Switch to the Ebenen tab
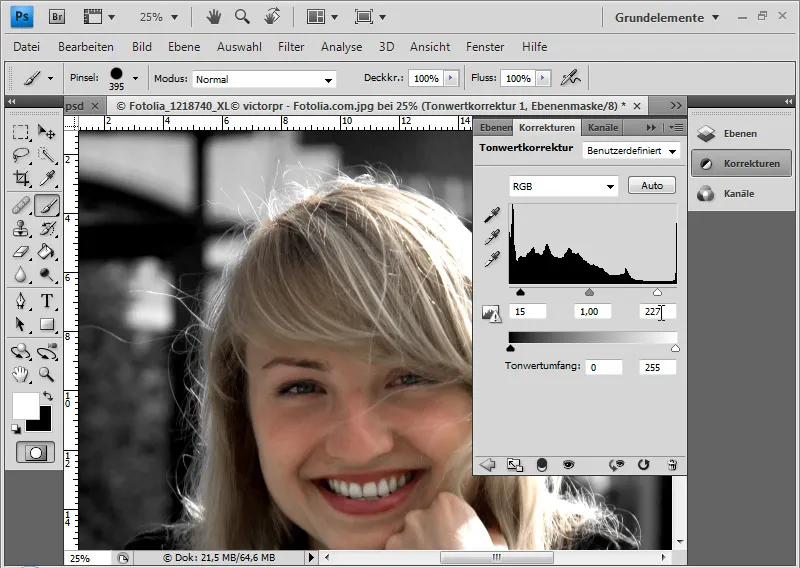The width and height of the screenshot is (800, 568). click(x=495, y=128)
